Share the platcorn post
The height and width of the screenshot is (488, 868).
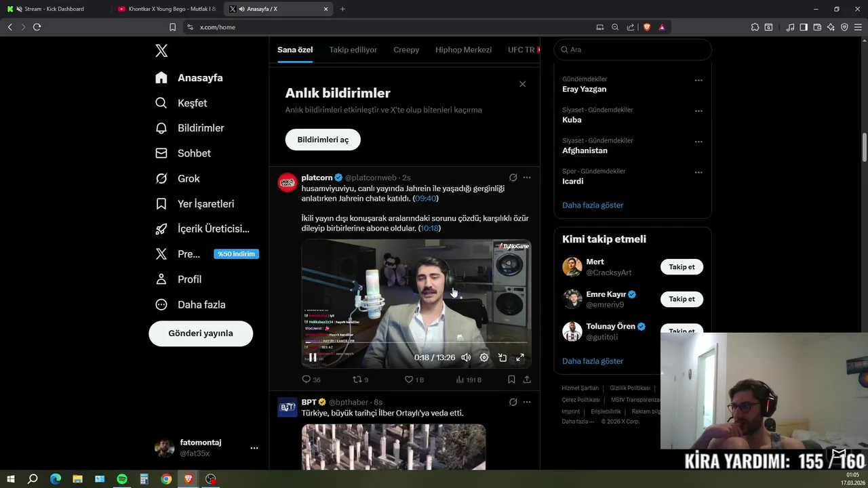tap(527, 380)
